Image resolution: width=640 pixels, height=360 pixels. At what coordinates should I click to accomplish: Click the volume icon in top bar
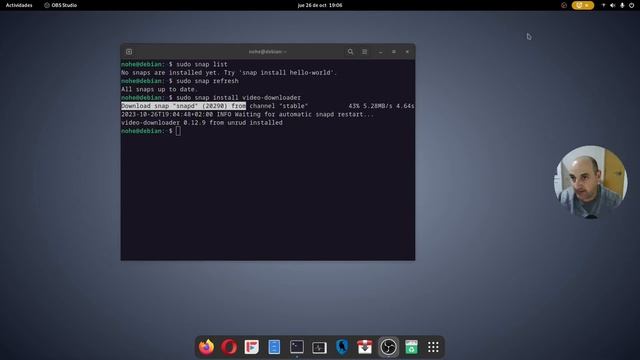[x=613, y=5]
